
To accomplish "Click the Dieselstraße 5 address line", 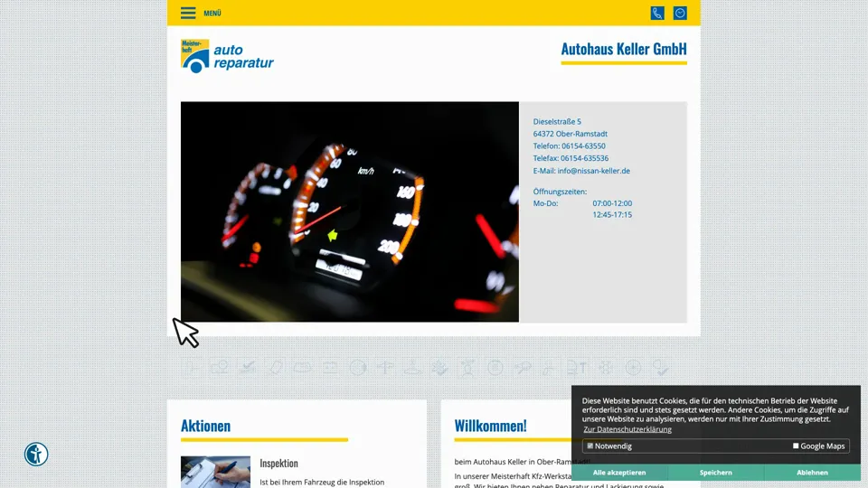I will (x=557, y=122).
